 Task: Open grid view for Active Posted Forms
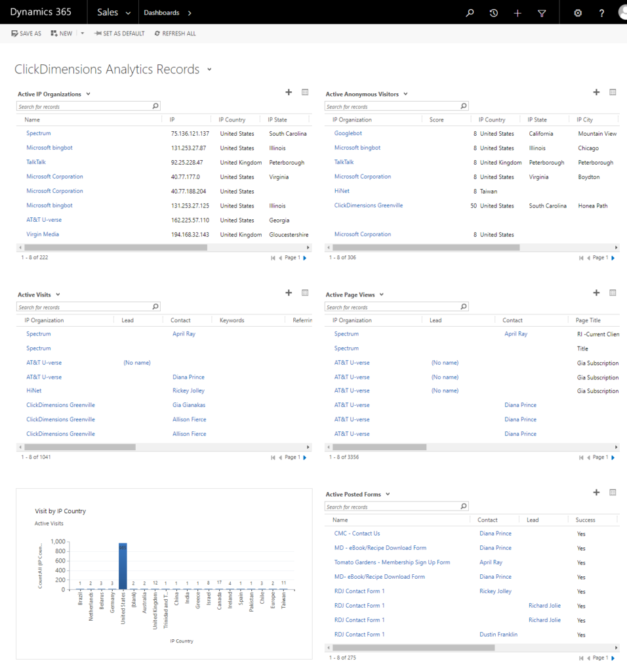click(613, 492)
